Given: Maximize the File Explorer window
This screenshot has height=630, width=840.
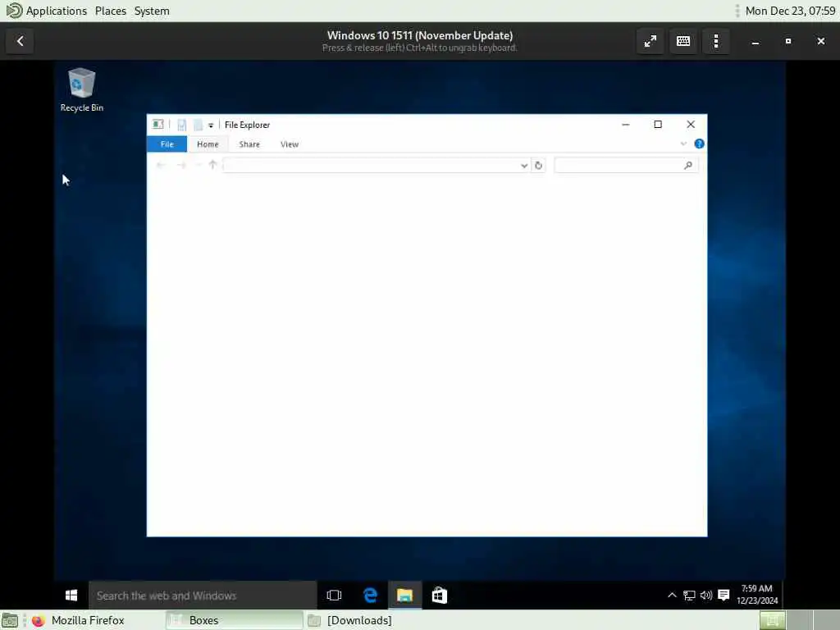Looking at the screenshot, I should tap(658, 125).
